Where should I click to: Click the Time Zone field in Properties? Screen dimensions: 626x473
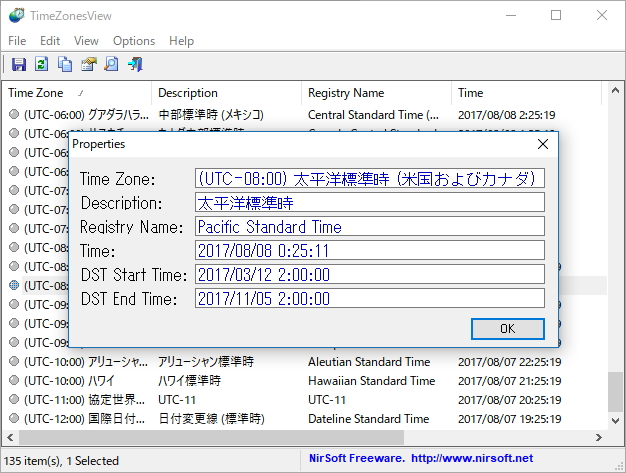[x=370, y=178]
